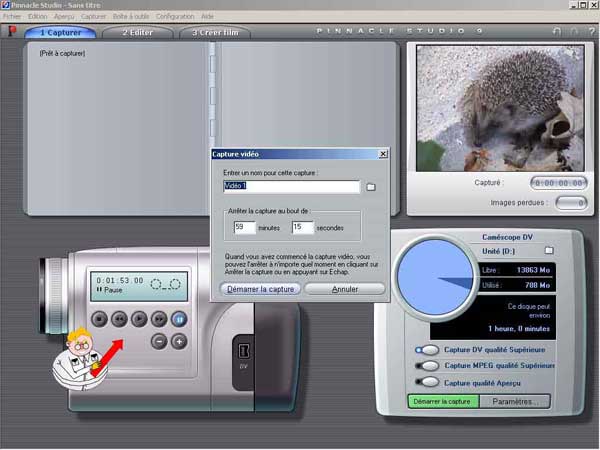Click the camcorder timecode 0:01:53:00

(120, 280)
